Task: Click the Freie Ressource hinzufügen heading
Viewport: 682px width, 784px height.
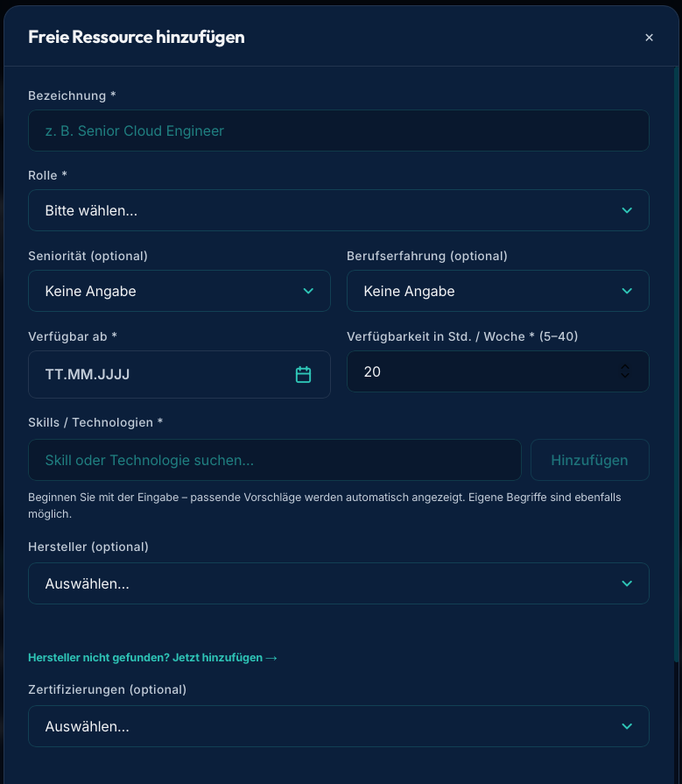Action: 137,37
